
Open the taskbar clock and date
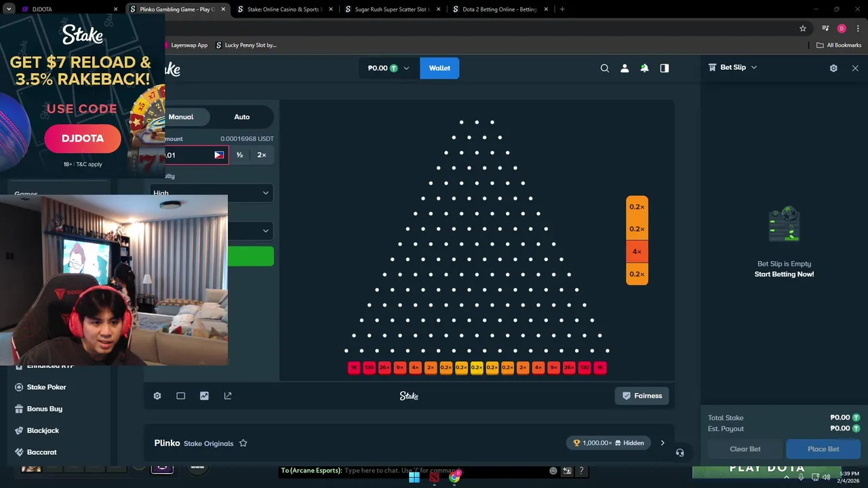850,477
